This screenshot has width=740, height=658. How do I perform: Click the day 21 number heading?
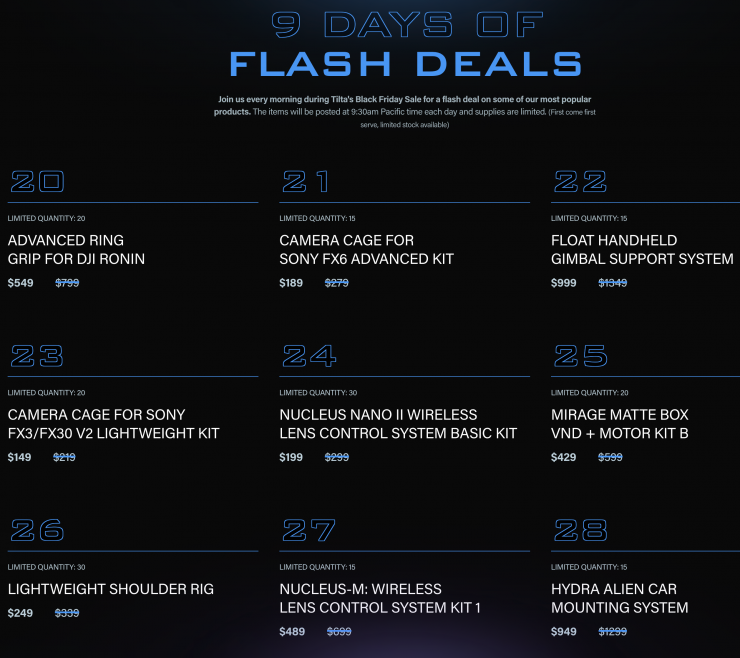click(307, 182)
